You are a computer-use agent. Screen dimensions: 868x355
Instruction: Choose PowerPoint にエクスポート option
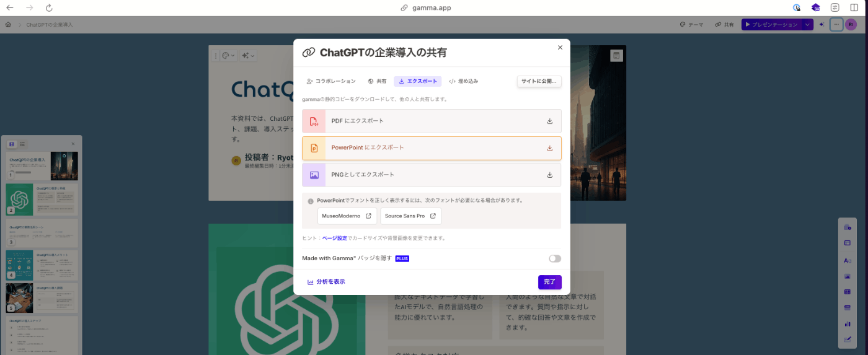coord(432,148)
